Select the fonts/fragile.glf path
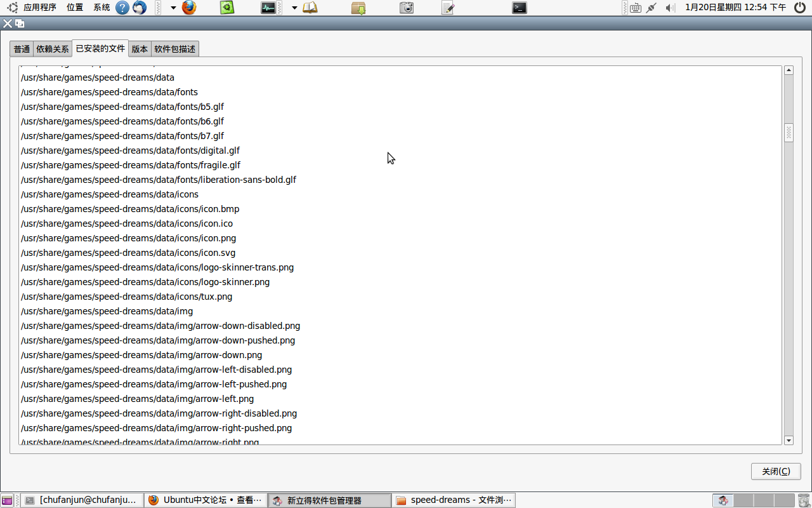812x508 pixels. 131,165
